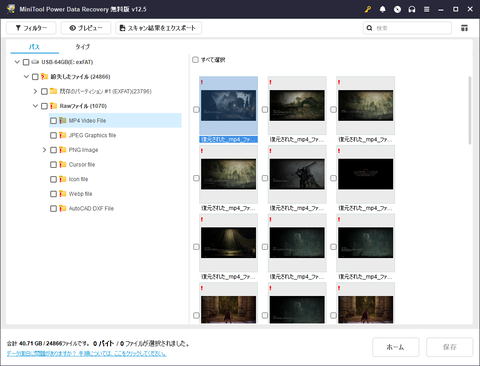Viewport: 480px width, 366px height.
Task: Click the key registration icon in title bar
Action: pos(368,9)
